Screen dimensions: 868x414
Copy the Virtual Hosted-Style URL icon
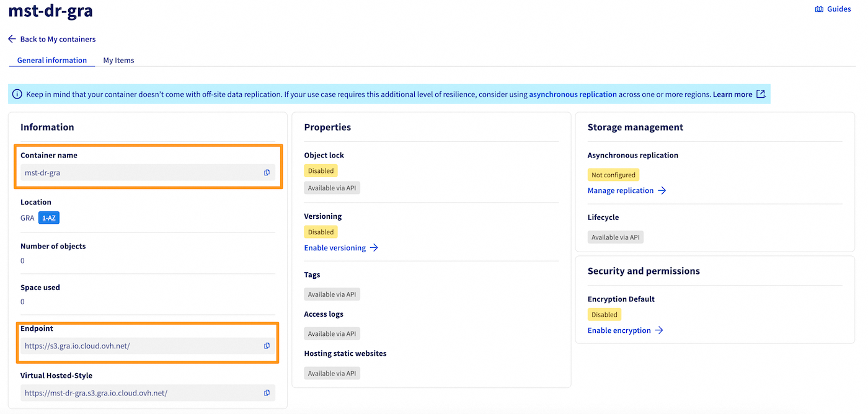point(267,393)
